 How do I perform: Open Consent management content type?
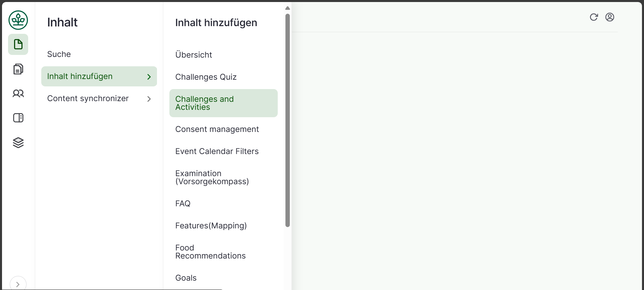(x=217, y=129)
